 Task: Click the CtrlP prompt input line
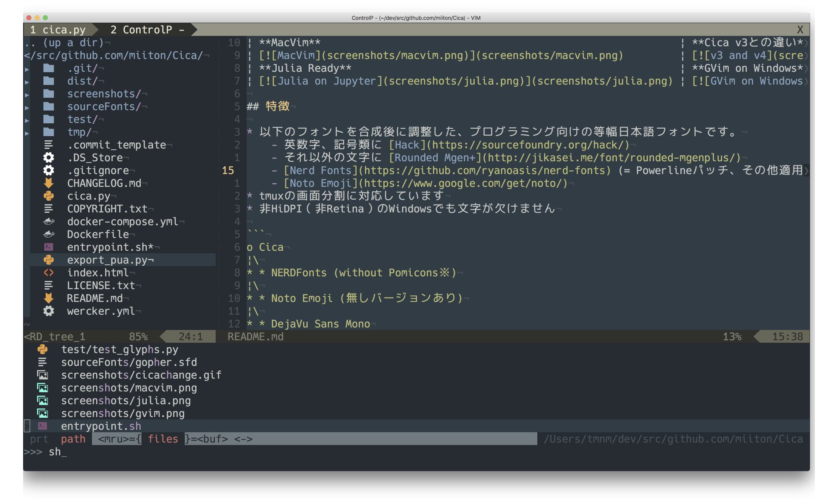(x=58, y=452)
